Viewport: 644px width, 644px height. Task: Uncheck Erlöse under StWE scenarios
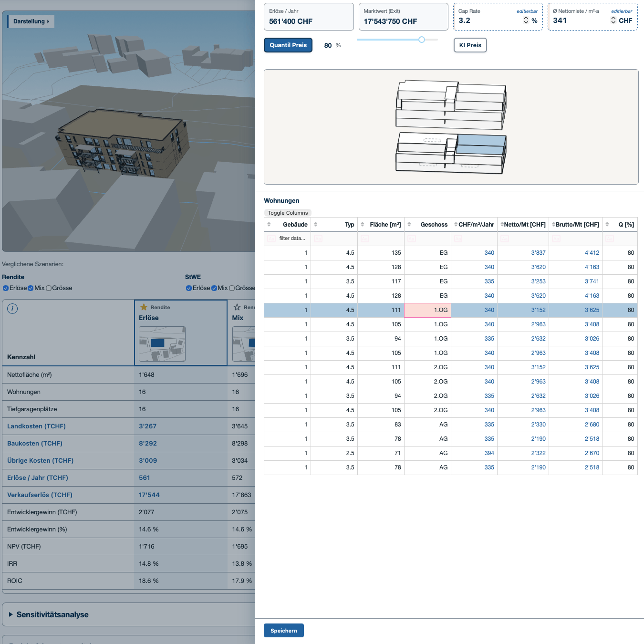coord(189,288)
